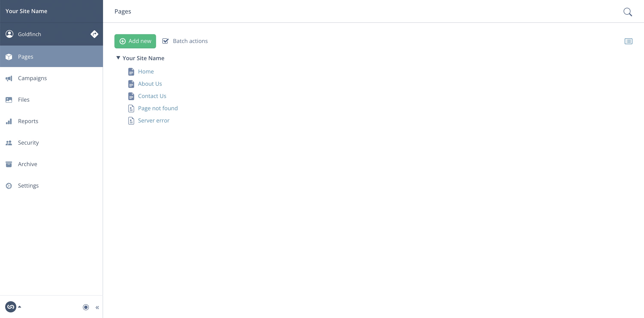
Task: Click the Pages icon in sidebar
Action: coord(9,56)
